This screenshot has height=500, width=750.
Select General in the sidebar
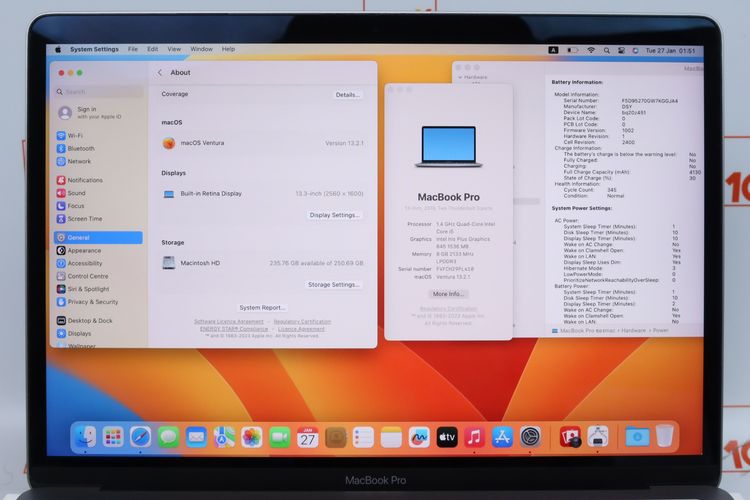[99, 238]
